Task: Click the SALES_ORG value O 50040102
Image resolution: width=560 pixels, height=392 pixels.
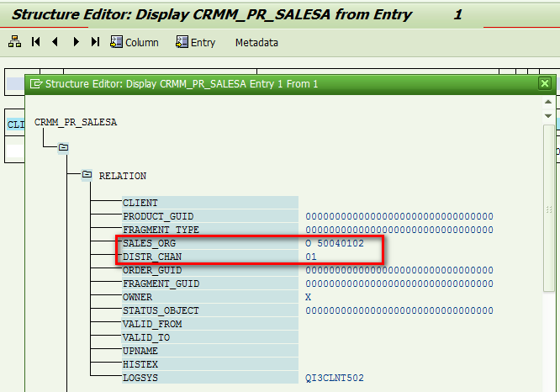Action: pyautogui.click(x=335, y=243)
